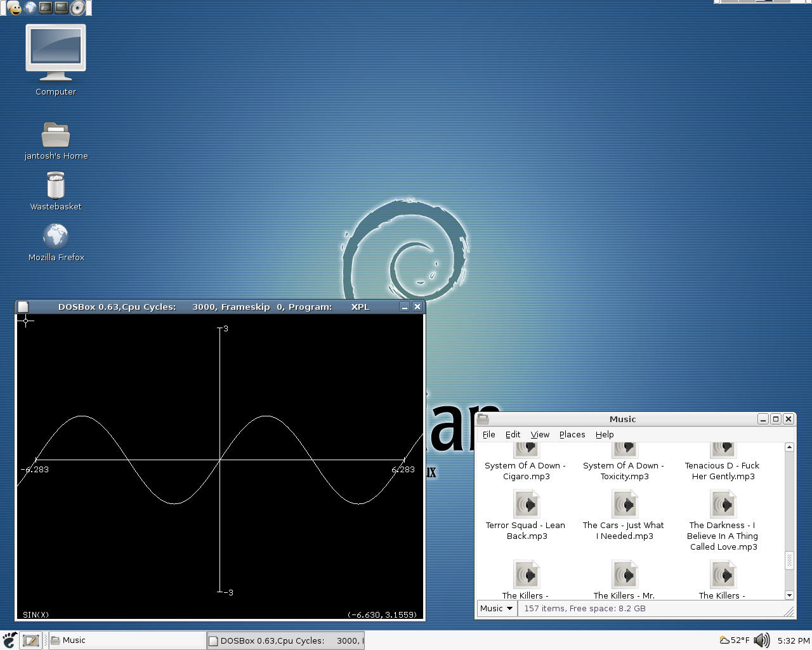Open the Edit menu in Music window
The width and height of the screenshot is (812, 650).
click(513, 434)
